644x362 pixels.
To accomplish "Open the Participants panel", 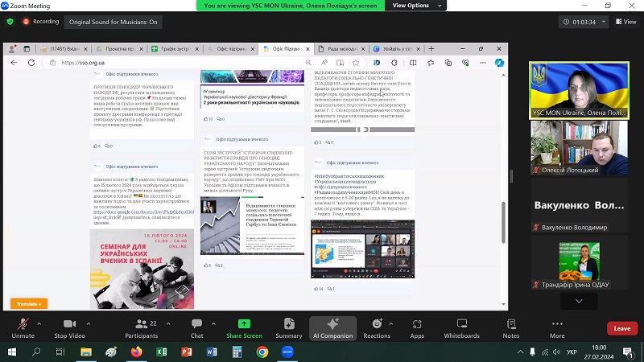I will [141, 327].
